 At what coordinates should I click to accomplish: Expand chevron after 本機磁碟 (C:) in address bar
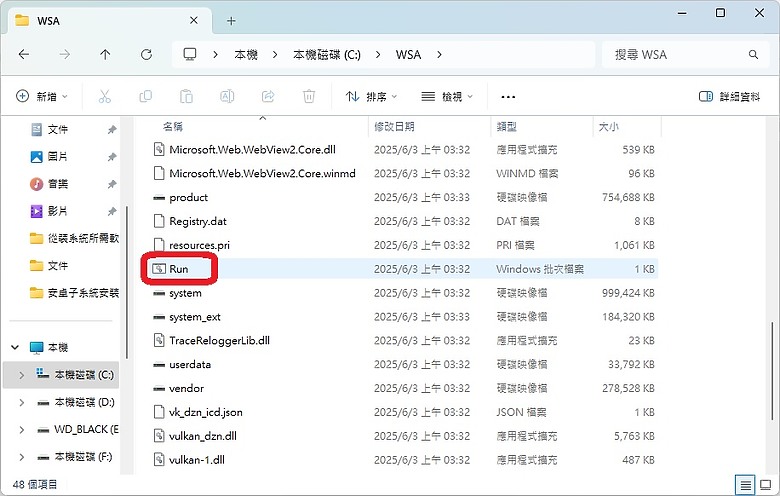tap(378, 54)
